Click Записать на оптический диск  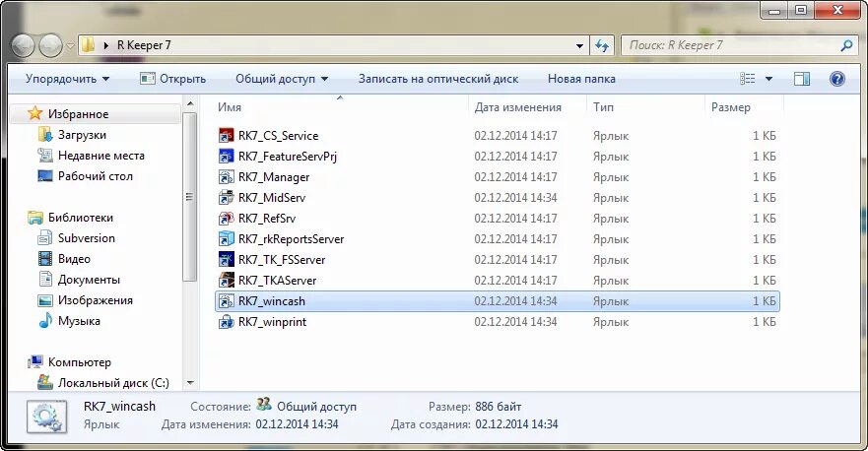click(x=438, y=79)
